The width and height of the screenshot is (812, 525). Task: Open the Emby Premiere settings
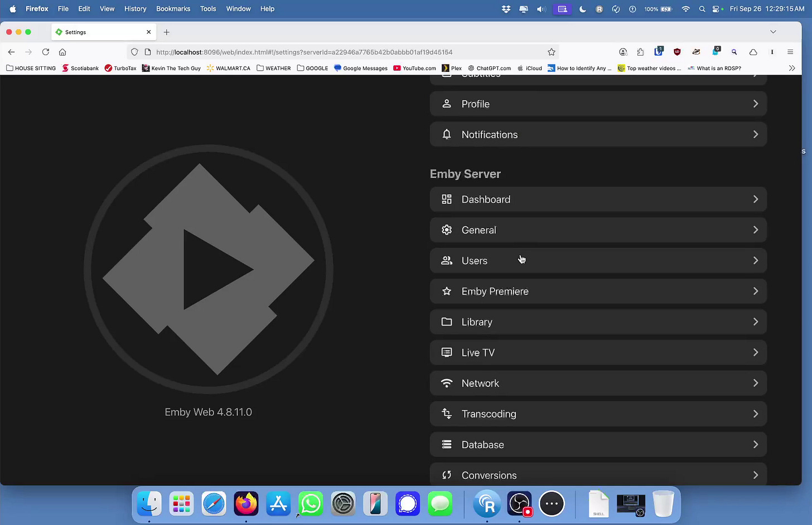click(x=598, y=291)
